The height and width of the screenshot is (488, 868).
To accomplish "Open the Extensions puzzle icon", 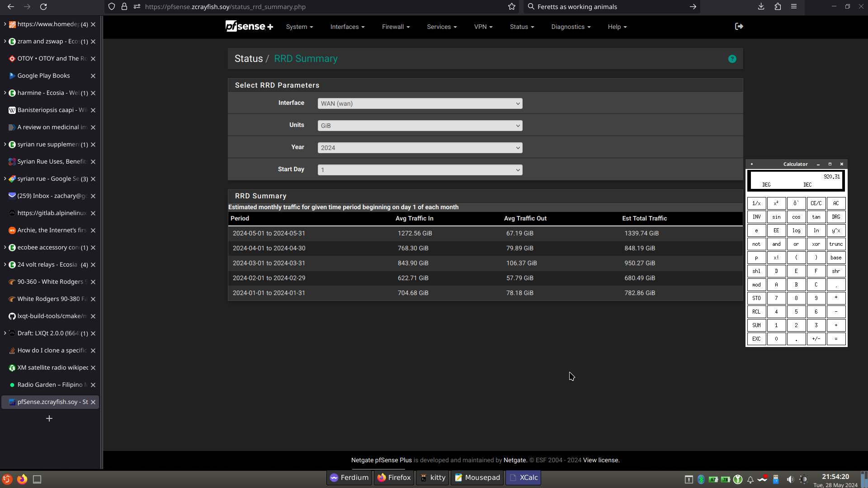I will [x=777, y=7].
